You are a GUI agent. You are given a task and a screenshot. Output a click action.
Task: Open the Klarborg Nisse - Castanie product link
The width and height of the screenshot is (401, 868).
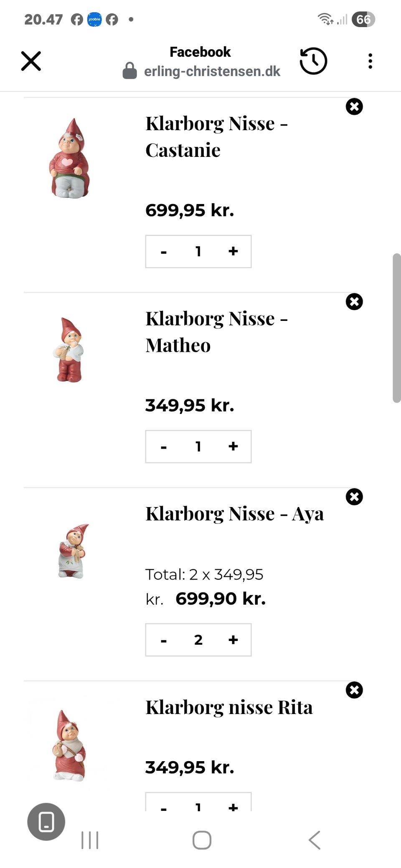[216, 137]
